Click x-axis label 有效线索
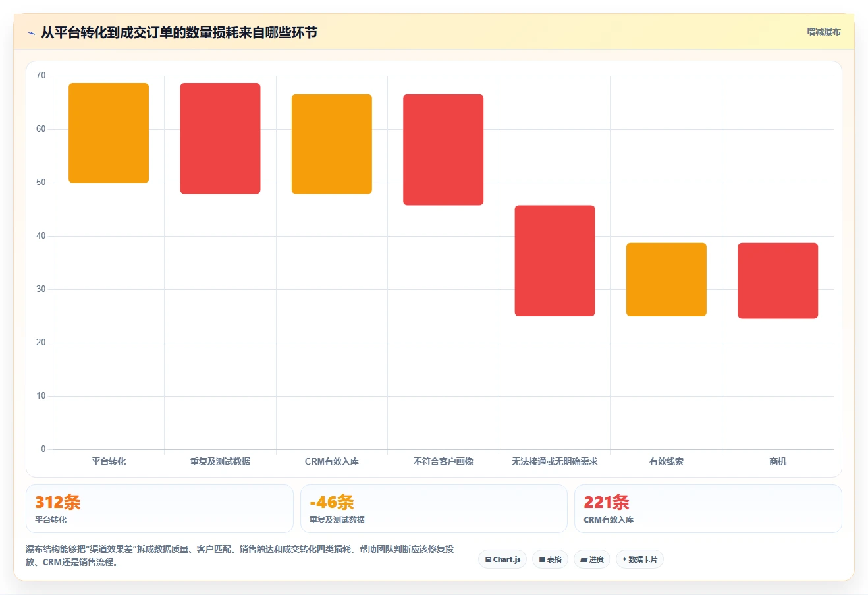This screenshot has height=595, width=868. tap(666, 461)
